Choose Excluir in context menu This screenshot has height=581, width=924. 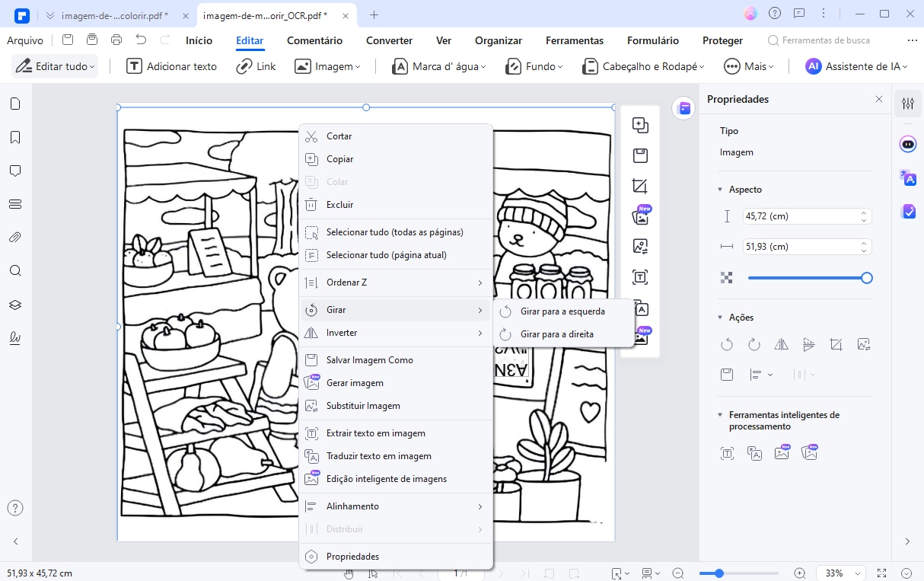(x=396, y=205)
